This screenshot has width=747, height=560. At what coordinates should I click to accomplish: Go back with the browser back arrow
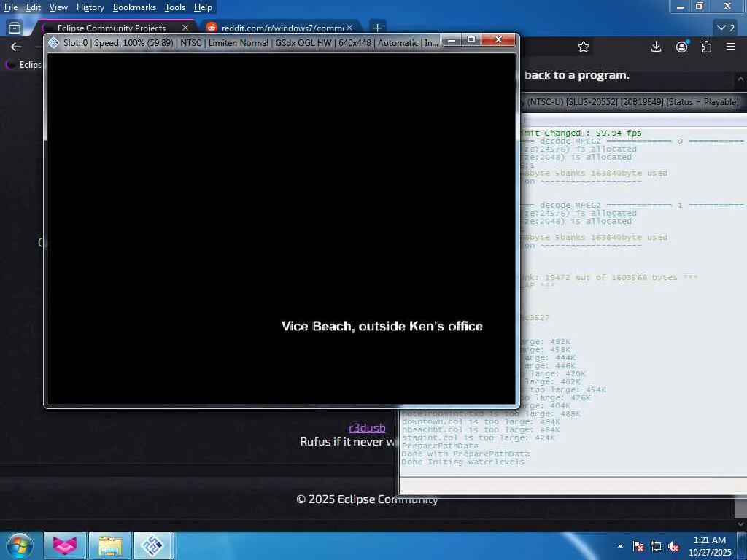tap(16, 47)
